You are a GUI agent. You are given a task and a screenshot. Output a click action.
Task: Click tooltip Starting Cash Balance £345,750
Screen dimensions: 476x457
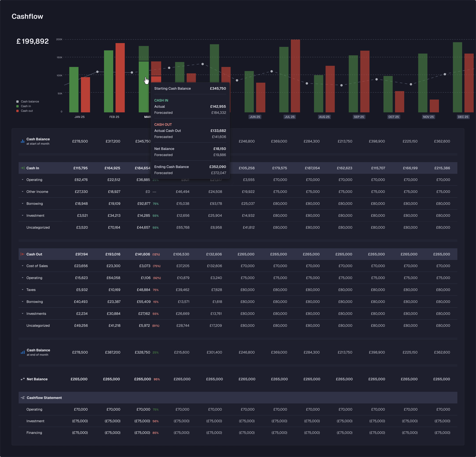190,89
